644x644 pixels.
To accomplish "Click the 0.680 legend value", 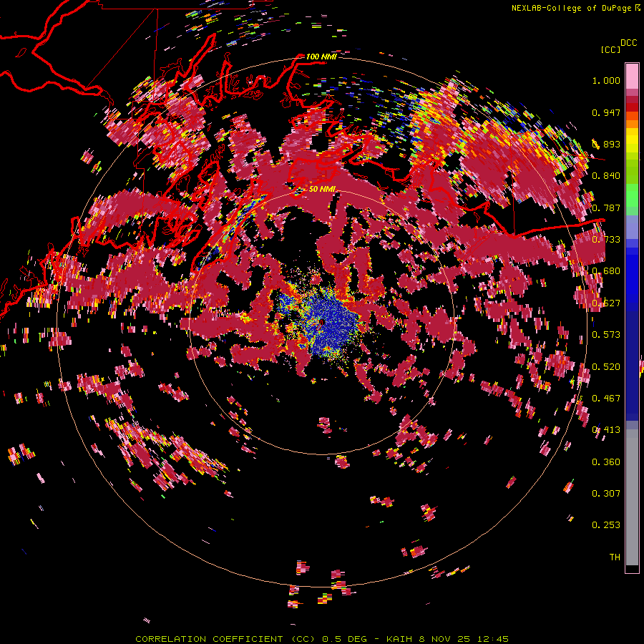I will coord(606,271).
